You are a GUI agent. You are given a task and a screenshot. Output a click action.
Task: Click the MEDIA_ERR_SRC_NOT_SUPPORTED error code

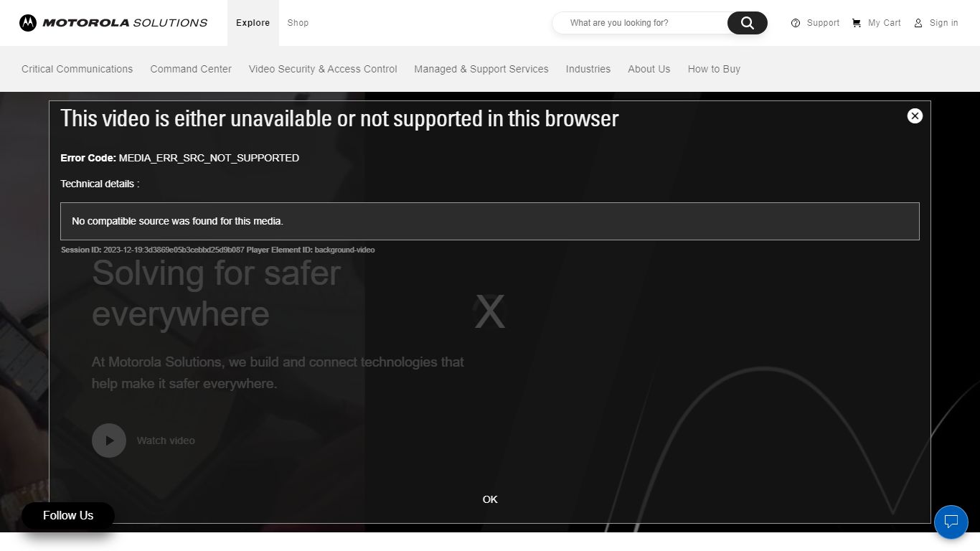[209, 158]
